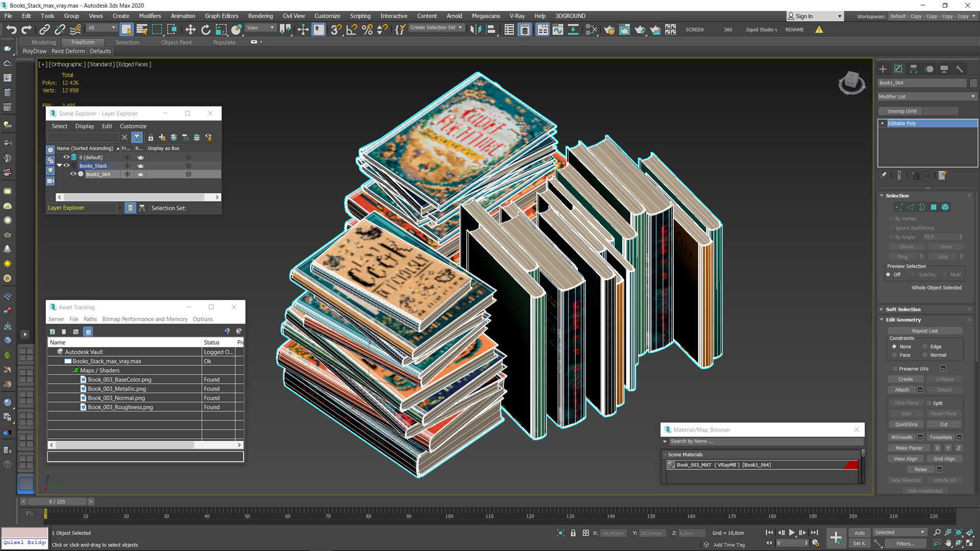Select Normal constraint radio button
Screen dimensions: 980x551
pyautogui.click(x=924, y=355)
